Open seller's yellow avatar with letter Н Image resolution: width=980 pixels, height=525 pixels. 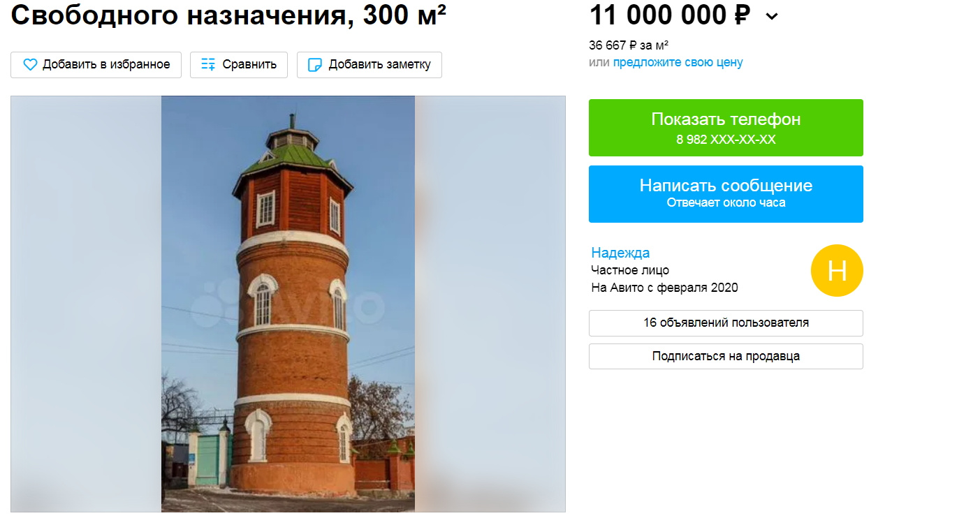(x=837, y=270)
